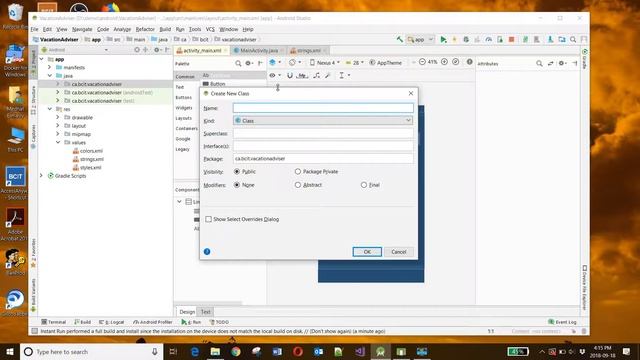Click the Interface(s) input field

click(323, 146)
